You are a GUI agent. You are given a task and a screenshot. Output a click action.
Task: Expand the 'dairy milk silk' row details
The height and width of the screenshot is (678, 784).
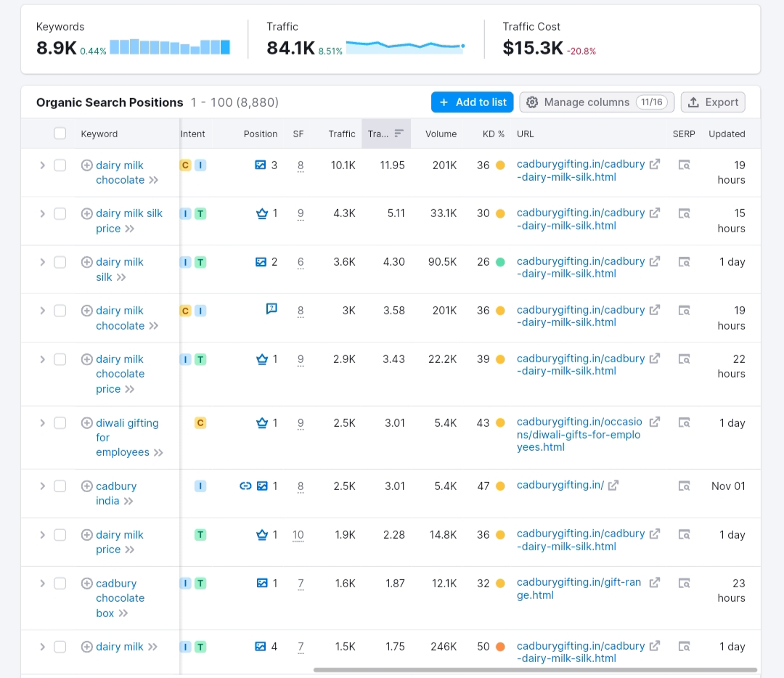43,262
